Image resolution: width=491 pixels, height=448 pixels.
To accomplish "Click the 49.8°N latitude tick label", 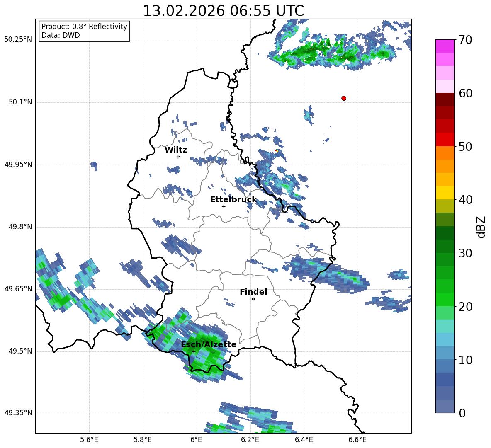I will tap(20, 227).
